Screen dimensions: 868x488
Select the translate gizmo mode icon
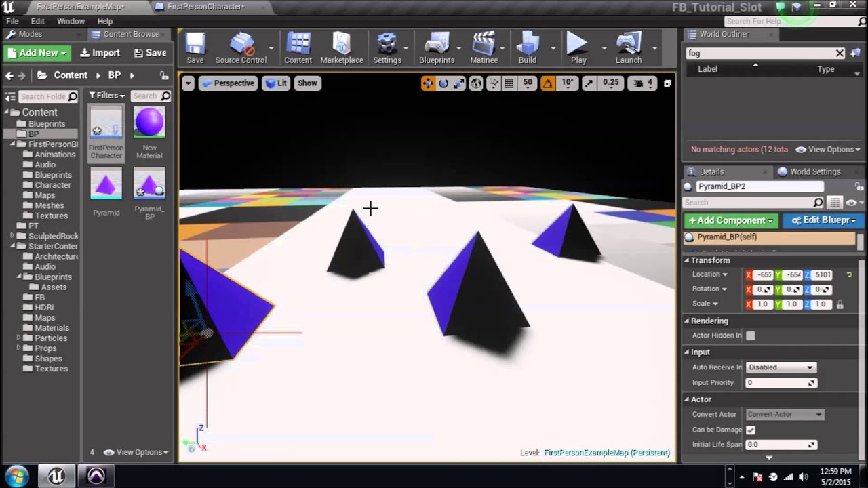point(428,83)
